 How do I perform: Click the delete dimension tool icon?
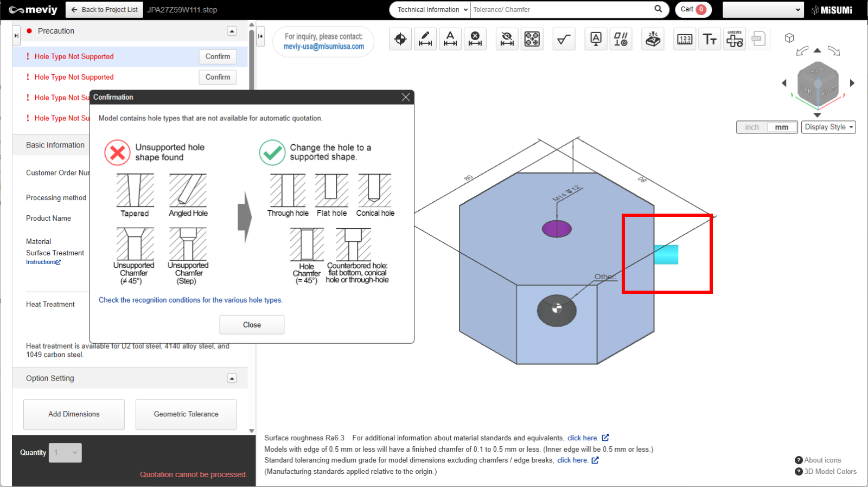475,39
